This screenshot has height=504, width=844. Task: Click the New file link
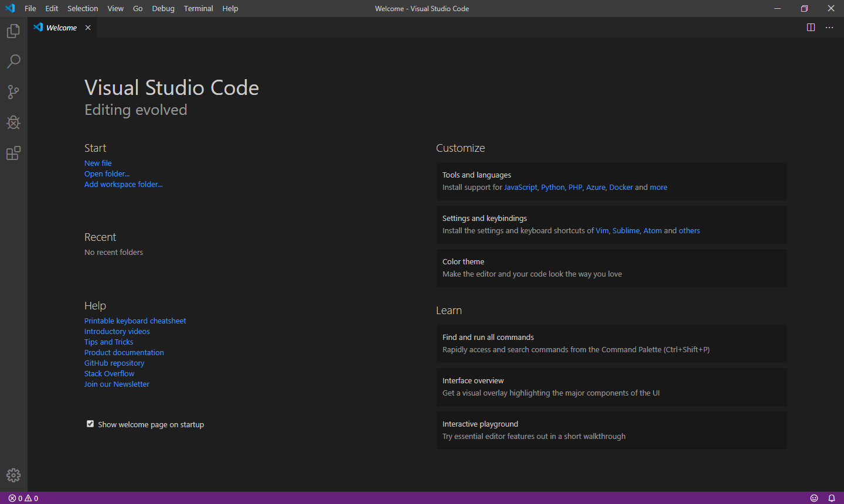98,163
